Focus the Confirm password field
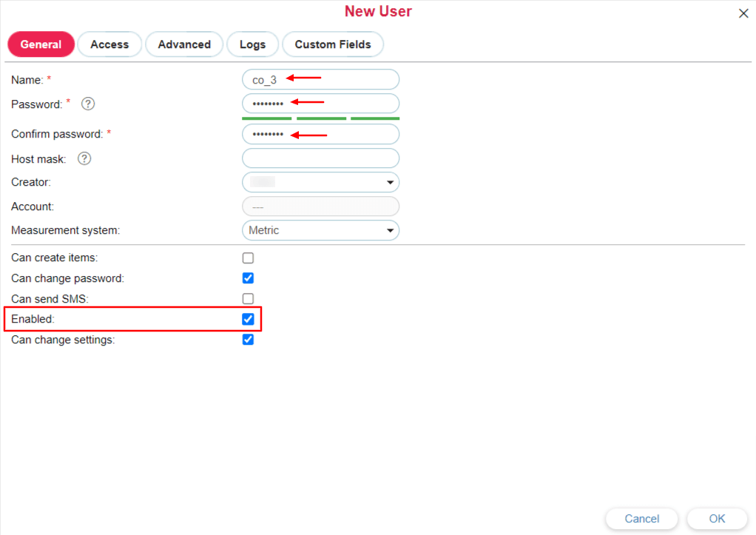Viewport: 756px width, 535px height. click(320, 134)
